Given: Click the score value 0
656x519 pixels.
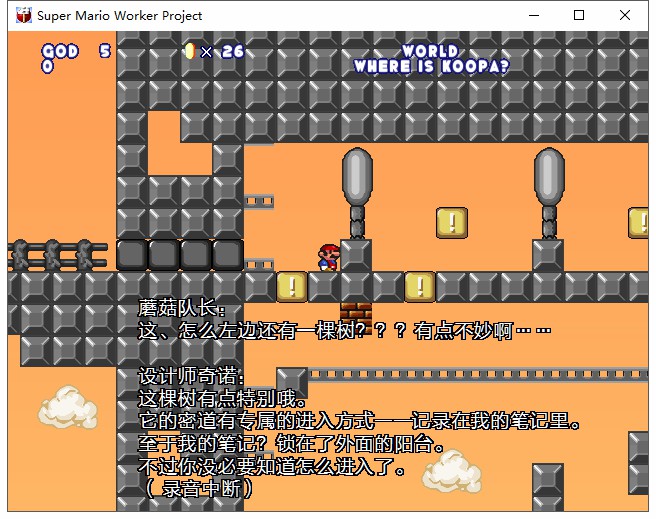Looking at the screenshot, I should pos(47,66).
